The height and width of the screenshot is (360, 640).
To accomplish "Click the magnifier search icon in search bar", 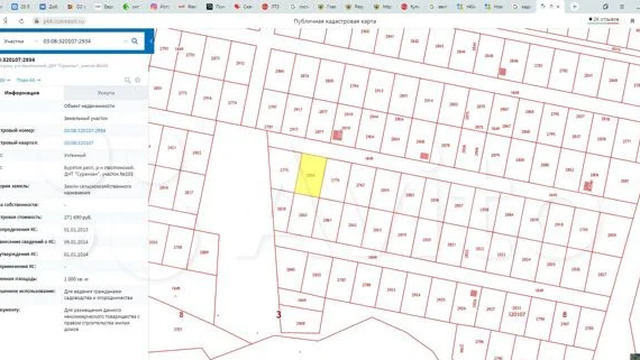I will coord(135,41).
